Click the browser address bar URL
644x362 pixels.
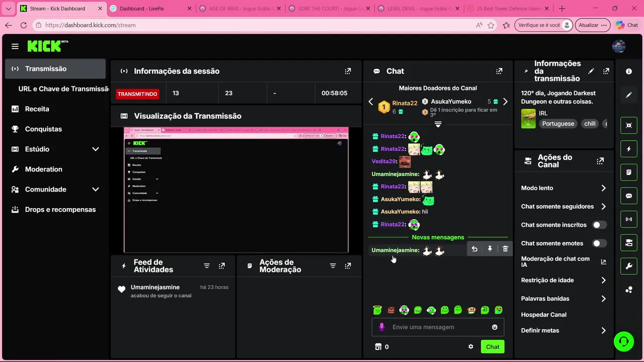coord(90,25)
